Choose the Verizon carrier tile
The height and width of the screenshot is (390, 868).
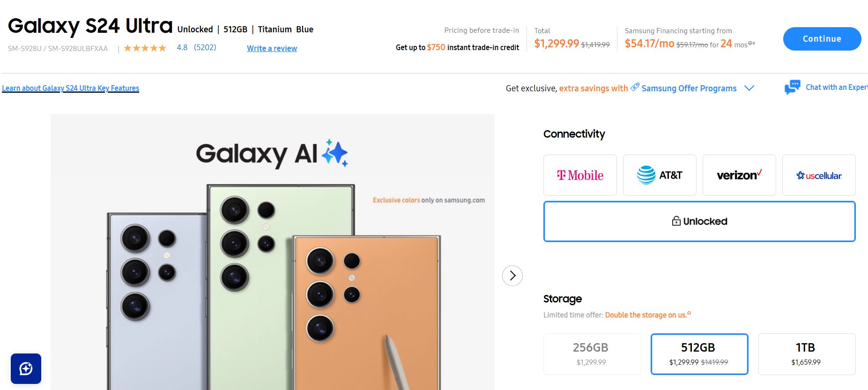[739, 175]
